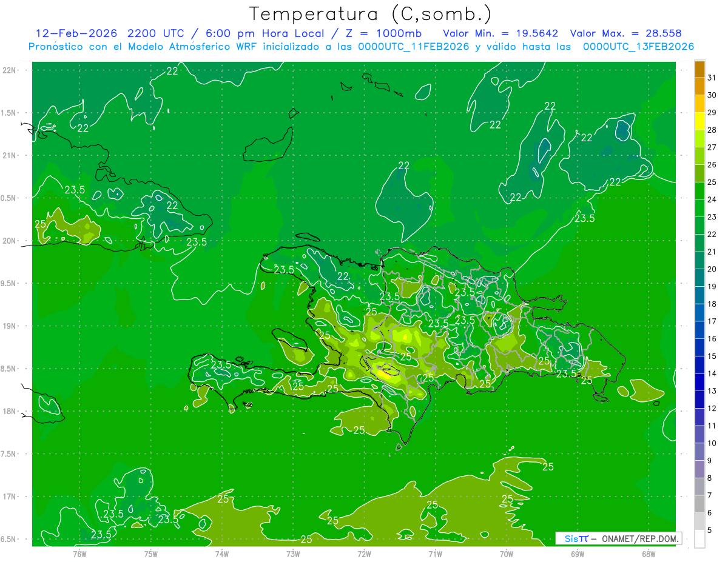The height and width of the screenshot is (562, 728).
Task: Click the 17N latitude axis label
Action: pos(10,497)
